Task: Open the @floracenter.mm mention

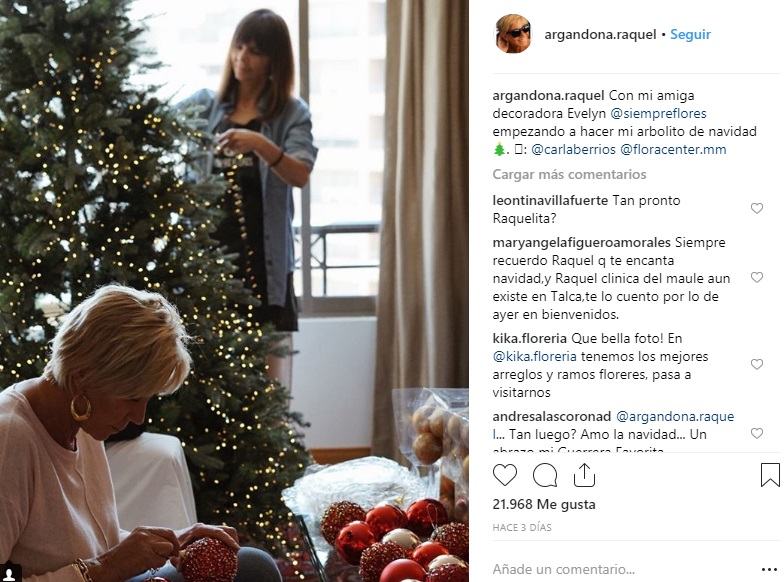Action: click(x=673, y=150)
